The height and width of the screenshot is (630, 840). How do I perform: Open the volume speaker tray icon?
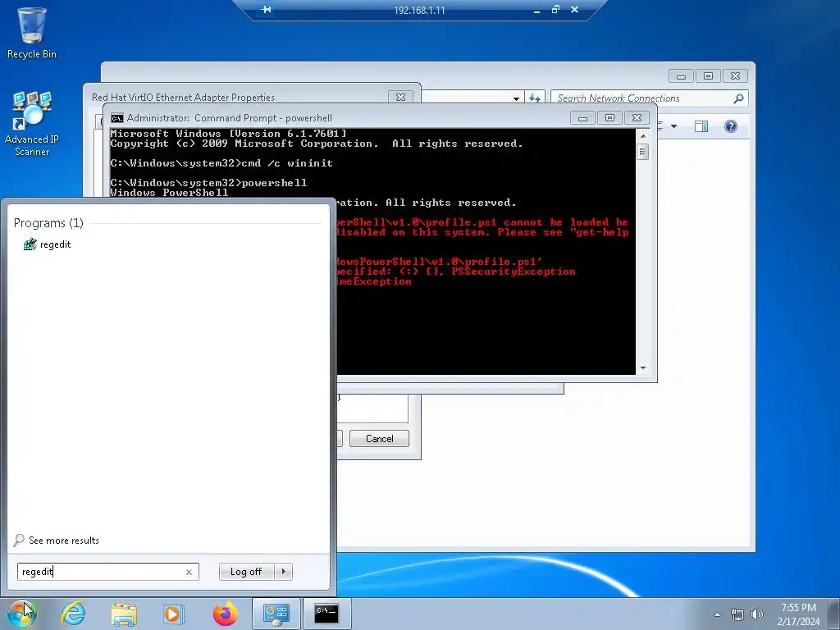757,614
